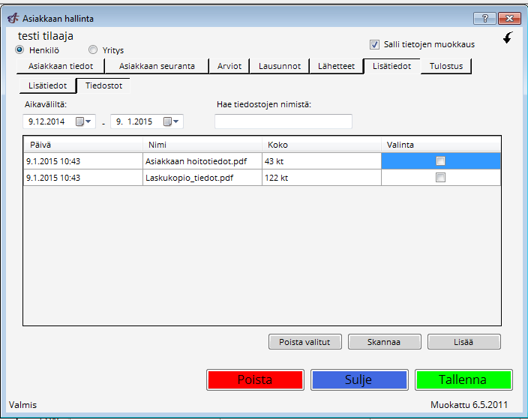Click the green Tallenna button
This screenshot has width=528, height=420.
[463, 379]
